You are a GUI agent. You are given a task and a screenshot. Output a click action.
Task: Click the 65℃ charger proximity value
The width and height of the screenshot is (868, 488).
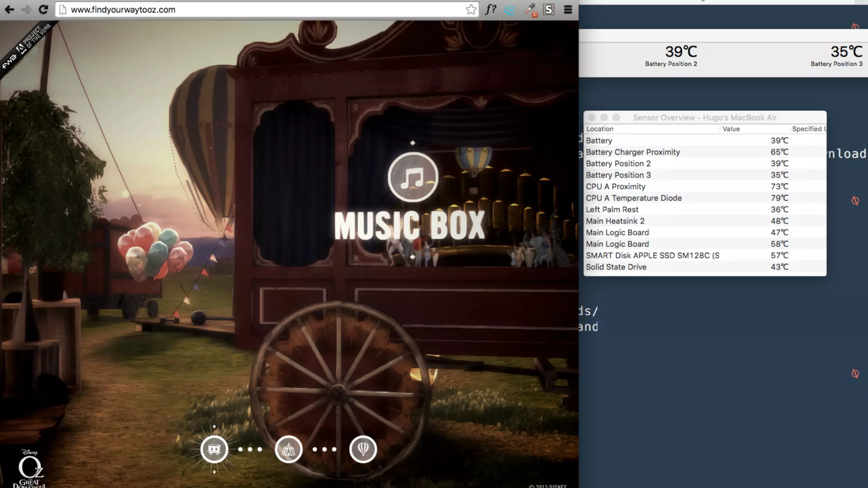tap(779, 152)
